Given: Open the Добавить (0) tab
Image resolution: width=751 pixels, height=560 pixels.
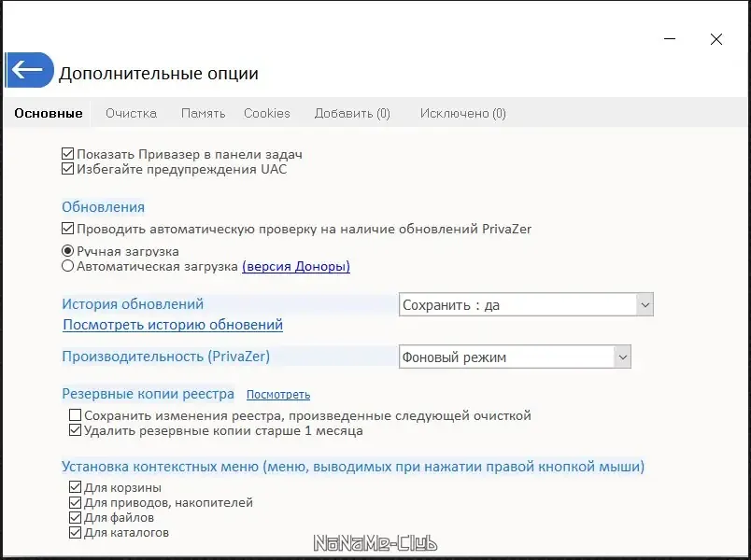Looking at the screenshot, I should (352, 114).
